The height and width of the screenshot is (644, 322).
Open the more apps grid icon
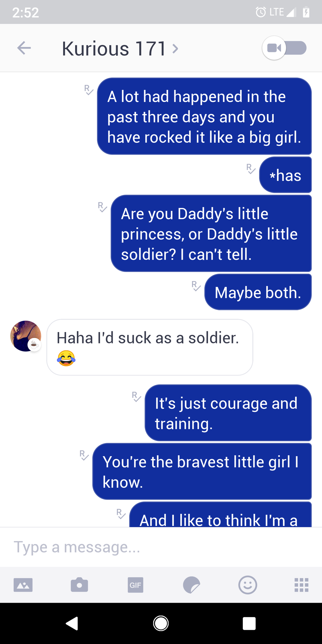coord(302,585)
